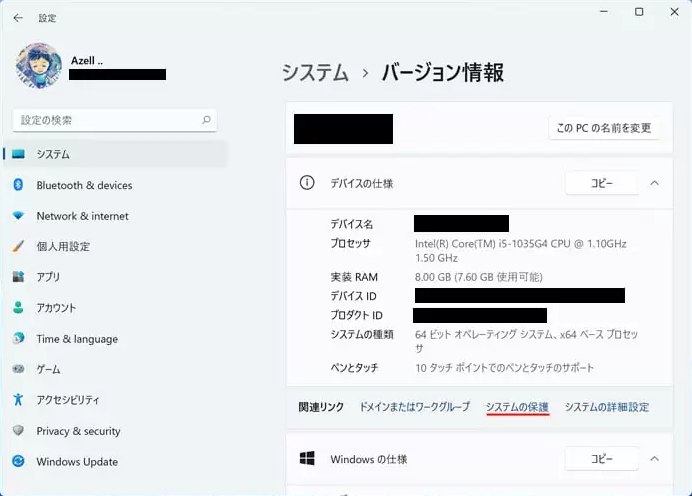Click the アクセシビリティ figure icon

coord(18,399)
